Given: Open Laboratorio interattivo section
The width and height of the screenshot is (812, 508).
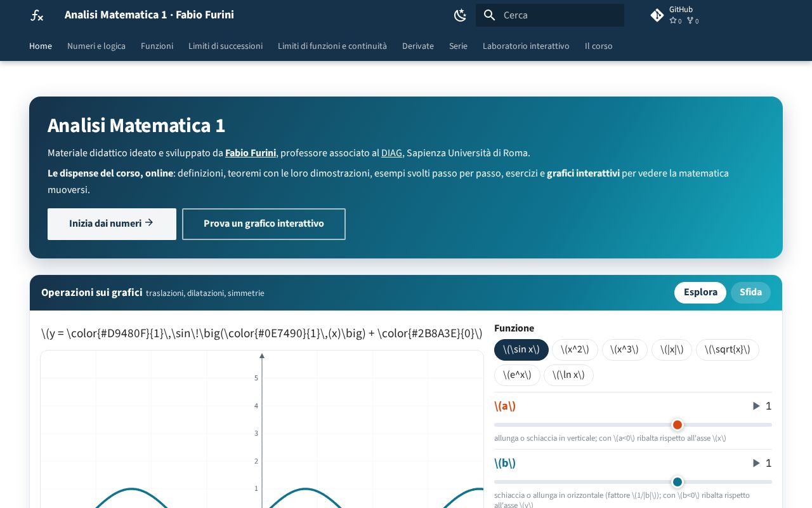Looking at the screenshot, I should click(526, 46).
